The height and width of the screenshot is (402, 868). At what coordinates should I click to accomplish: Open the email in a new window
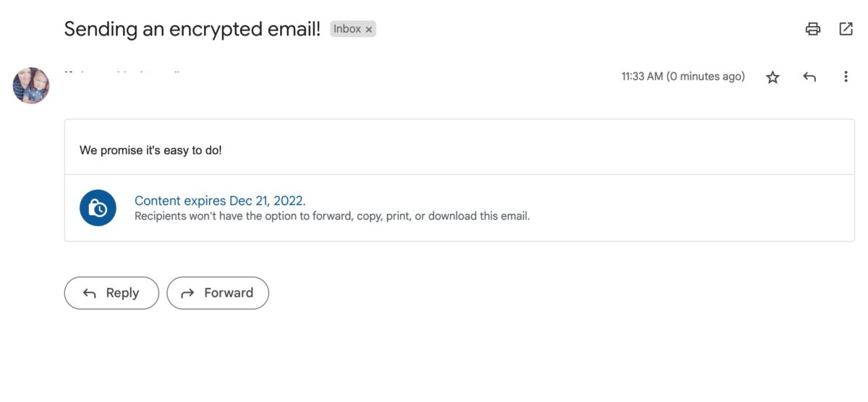pos(846,29)
